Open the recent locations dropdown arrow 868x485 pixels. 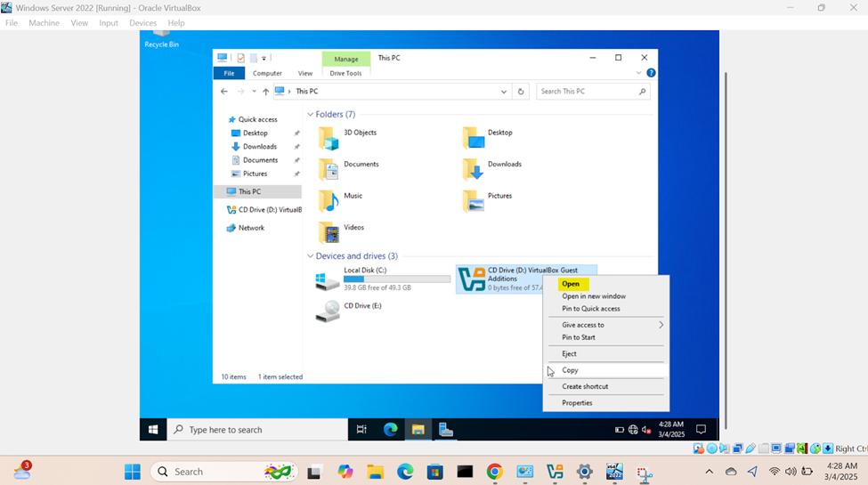pyautogui.click(x=254, y=92)
